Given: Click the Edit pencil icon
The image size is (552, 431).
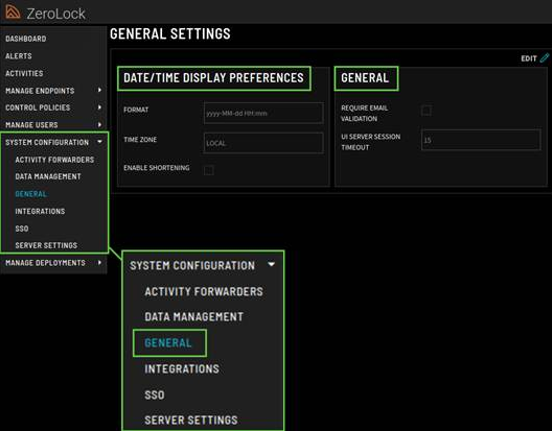Looking at the screenshot, I should [544, 58].
